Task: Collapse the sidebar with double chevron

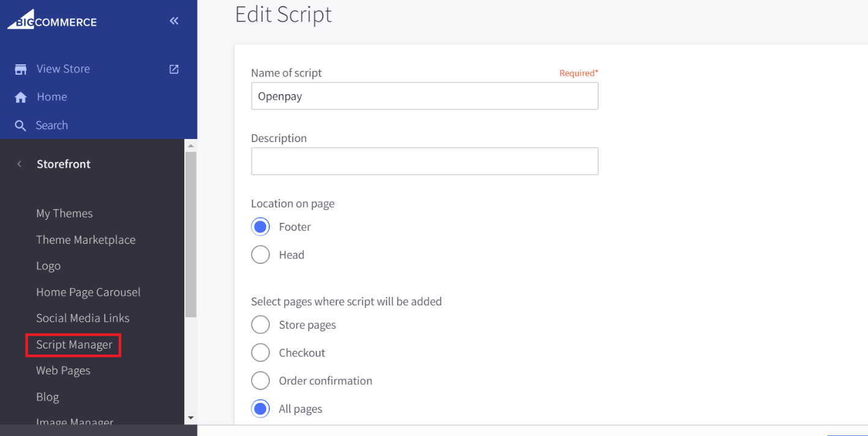Action: (x=174, y=21)
